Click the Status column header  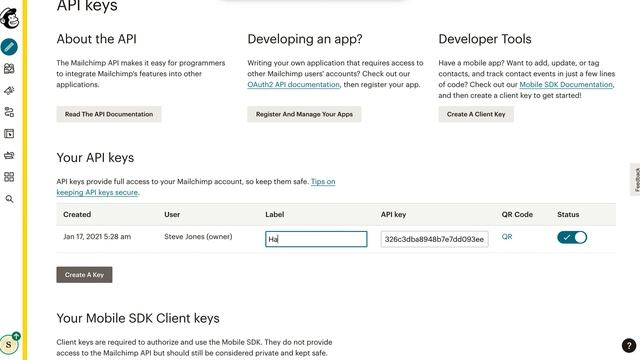(568, 214)
